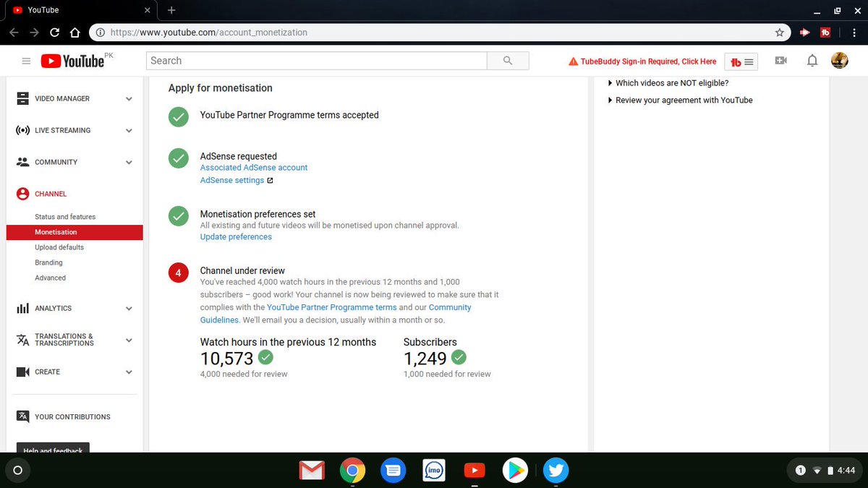The width and height of the screenshot is (868, 488).
Task: Open Twitter from the shelf
Action: pyautogui.click(x=556, y=471)
